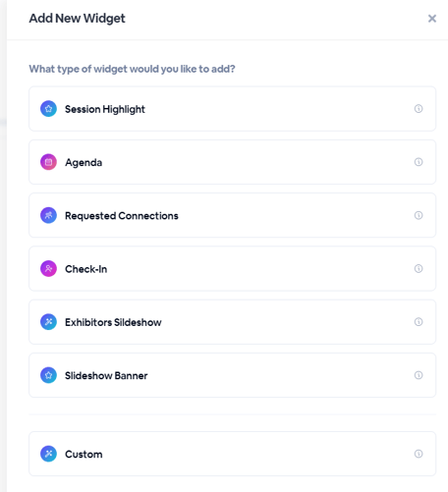Viewport: 448px width, 492px height.
Task: Show info for Exhibitors Slideshow widget
Action: (419, 322)
